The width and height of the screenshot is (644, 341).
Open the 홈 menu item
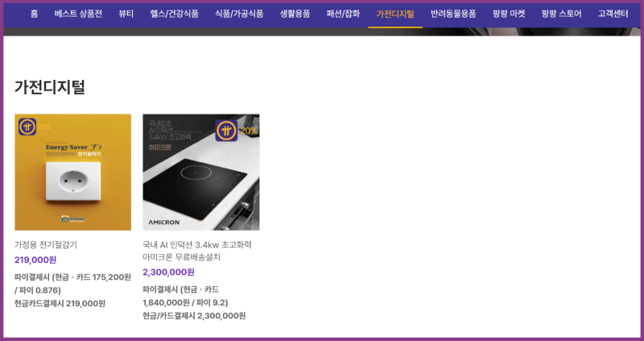34,14
